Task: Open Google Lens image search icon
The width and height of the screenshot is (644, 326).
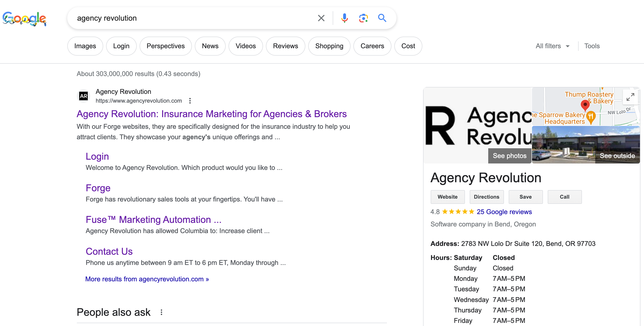Action: (363, 18)
